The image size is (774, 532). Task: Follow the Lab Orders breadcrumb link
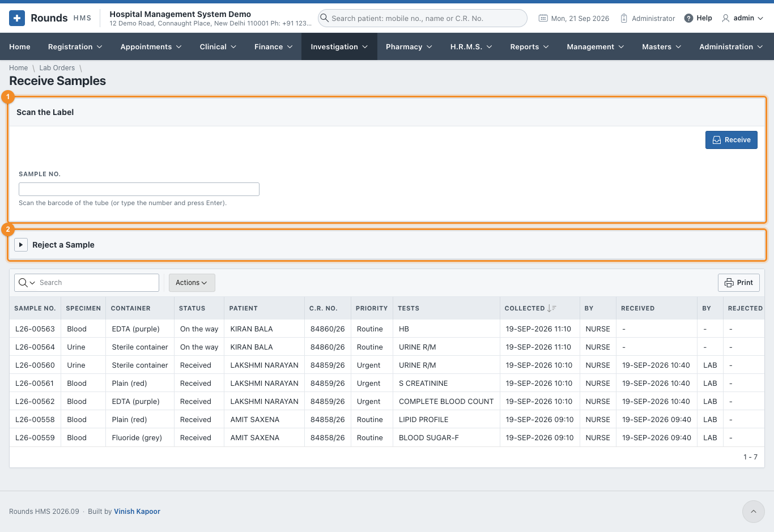coord(57,68)
